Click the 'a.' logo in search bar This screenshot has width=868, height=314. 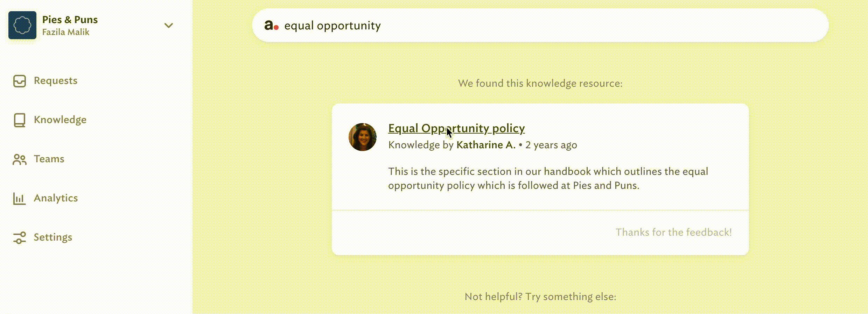[x=271, y=25]
